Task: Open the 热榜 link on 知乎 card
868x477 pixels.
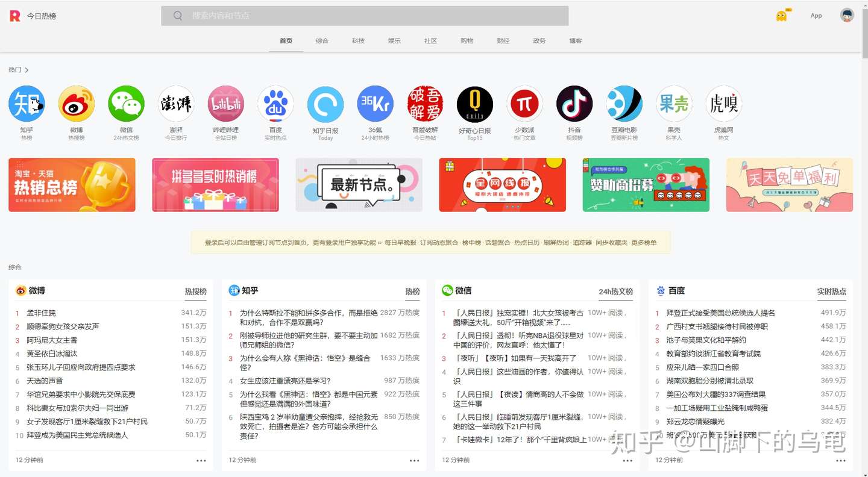Action: coord(412,291)
